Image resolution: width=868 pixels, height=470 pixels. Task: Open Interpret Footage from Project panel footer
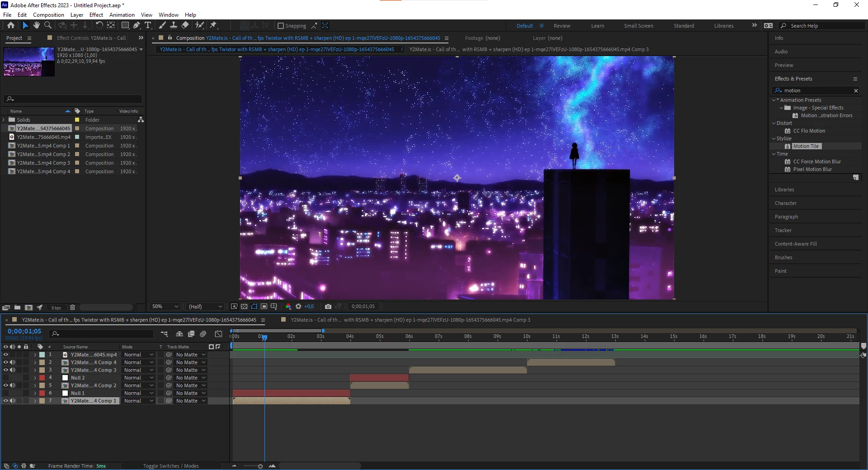(x=6, y=308)
